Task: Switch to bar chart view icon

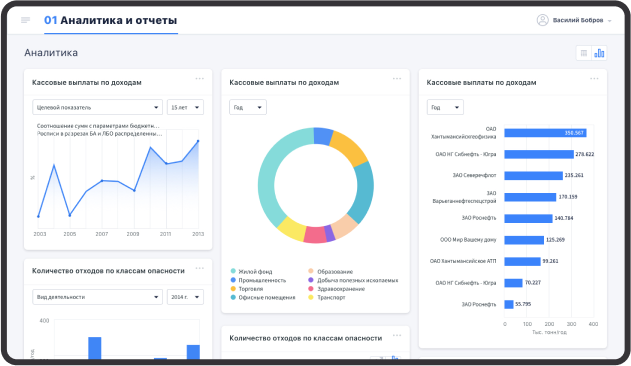Action: (599, 53)
